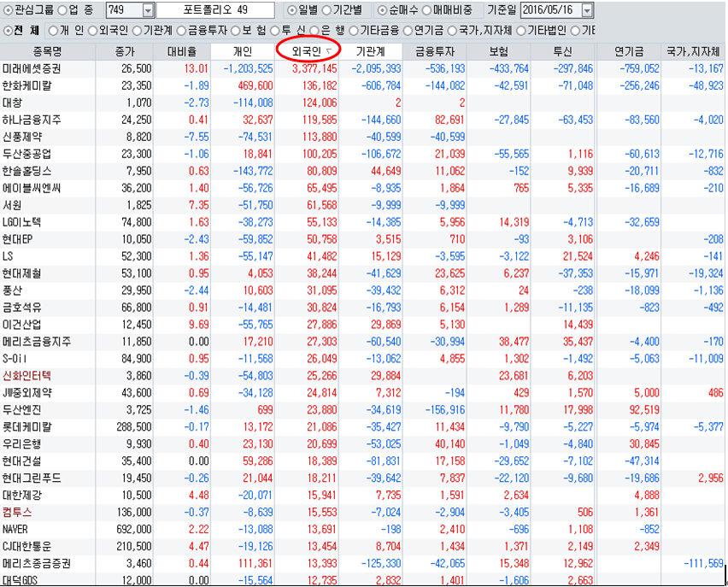Image resolution: width=728 pixels, height=587 pixels.
Task: Click the NAVER stock name
Action: pyautogui.click(x=17, y=529)
